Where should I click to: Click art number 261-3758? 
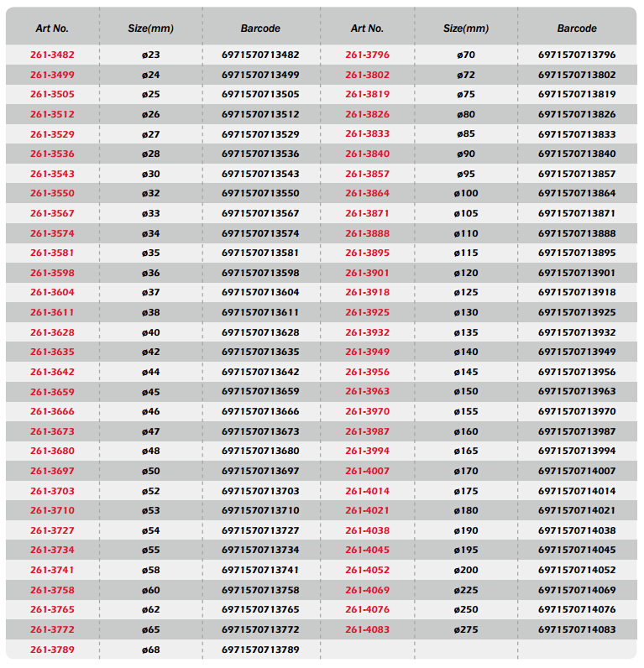tap(52, 590)
